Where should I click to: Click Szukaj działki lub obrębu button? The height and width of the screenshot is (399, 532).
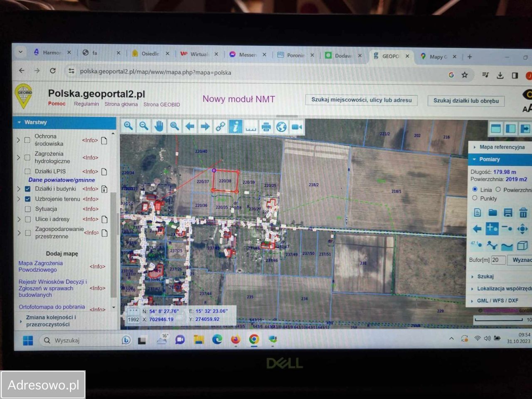(x=465, y=101)
